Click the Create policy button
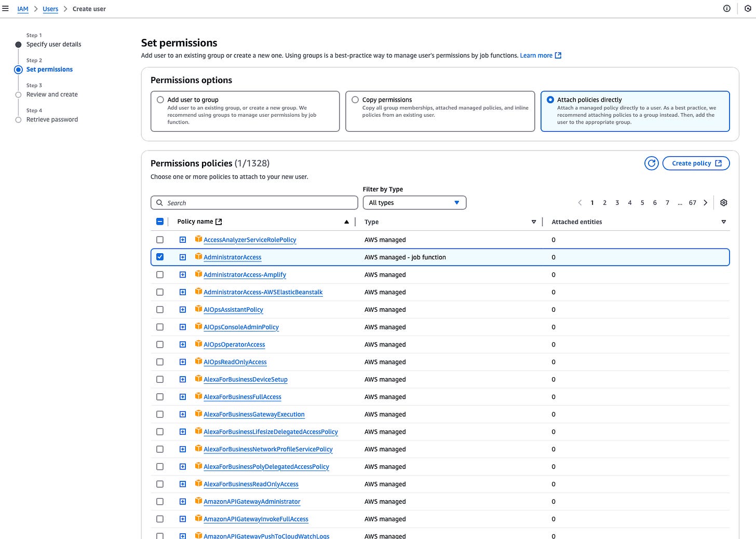 pyautogui.click(x=696, y=163)
